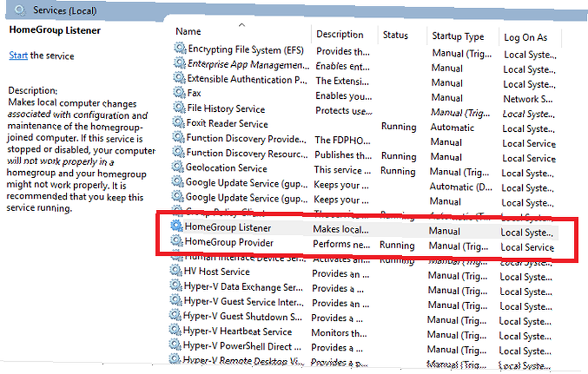Click the 'Monitors th...' description of Hyper-V Heartbeat
The height and width of the screenshot is (374, 588).
pyautogui.click(x=339, y=333)
